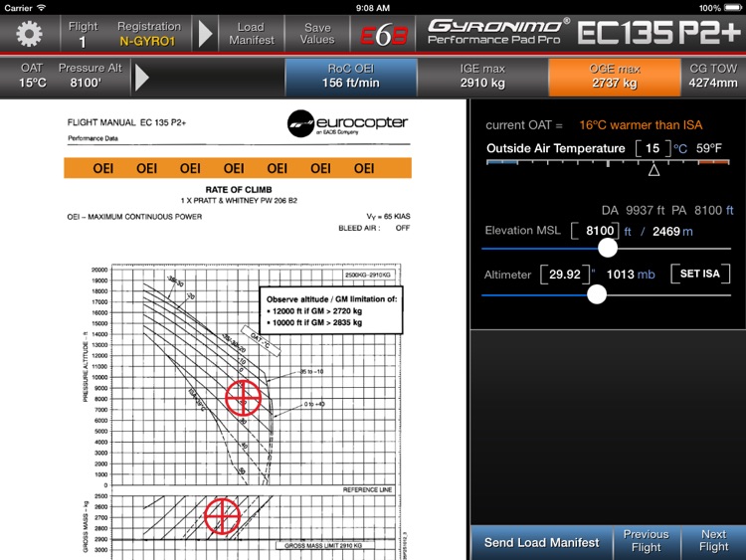Switch to CG TOW tab
The height and width of the screenshot is (560, 746).
713,77
